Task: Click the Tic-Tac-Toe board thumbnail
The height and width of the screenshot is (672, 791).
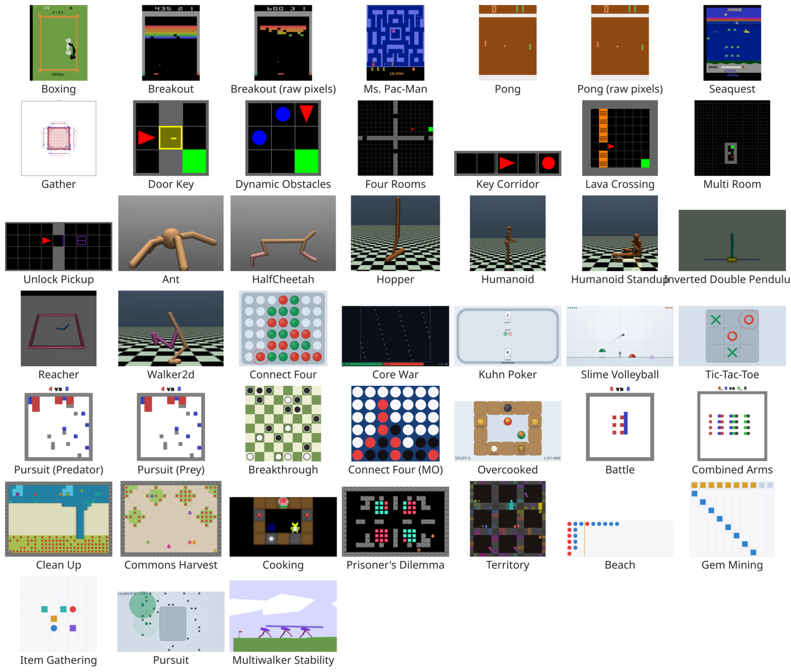Action: coord(732,336)
